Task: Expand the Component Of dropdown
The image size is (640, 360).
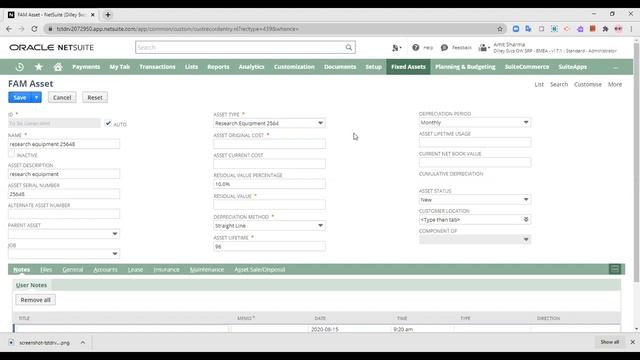Action: (x=526, y=240)
